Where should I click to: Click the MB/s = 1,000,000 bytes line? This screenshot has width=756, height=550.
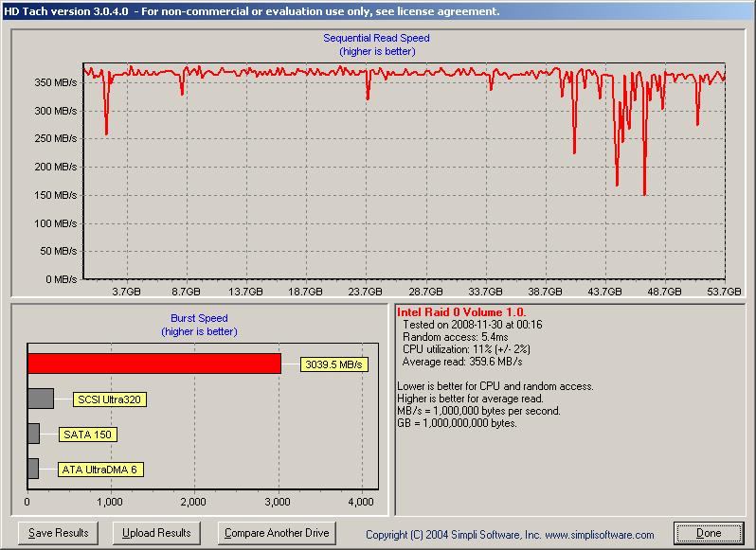click(478, 411)
